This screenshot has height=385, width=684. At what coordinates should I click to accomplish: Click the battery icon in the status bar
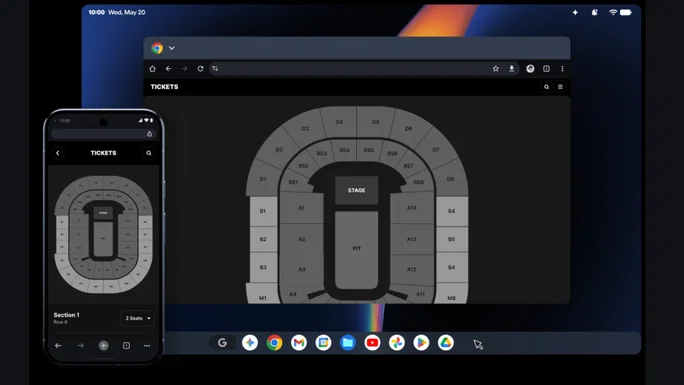[626, 12]
